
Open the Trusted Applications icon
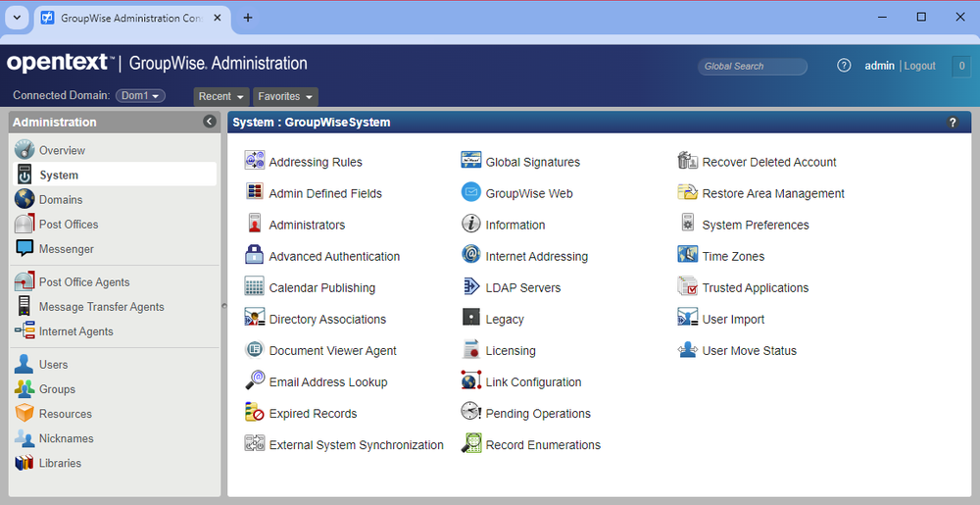688,286
